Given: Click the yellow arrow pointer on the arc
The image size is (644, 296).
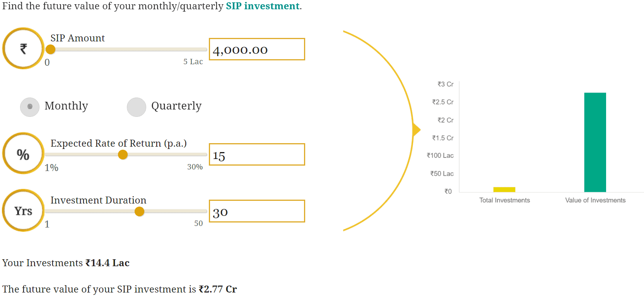Looking at the screenshot, I should click(x=416, y=130).
